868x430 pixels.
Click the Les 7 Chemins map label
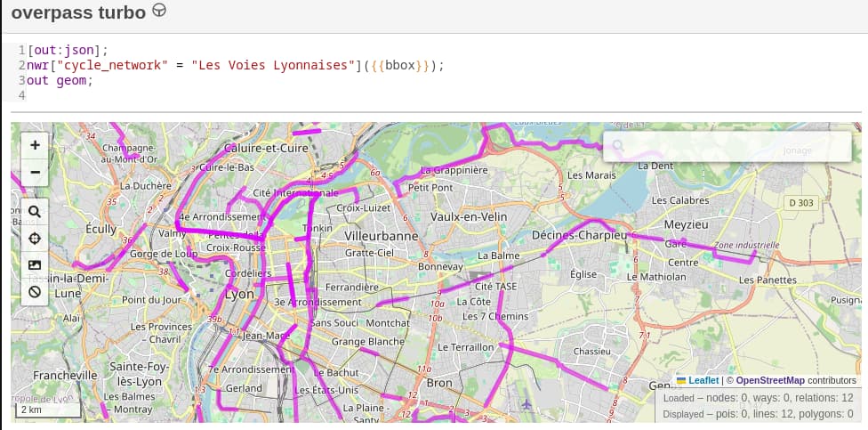coord(495,316)
